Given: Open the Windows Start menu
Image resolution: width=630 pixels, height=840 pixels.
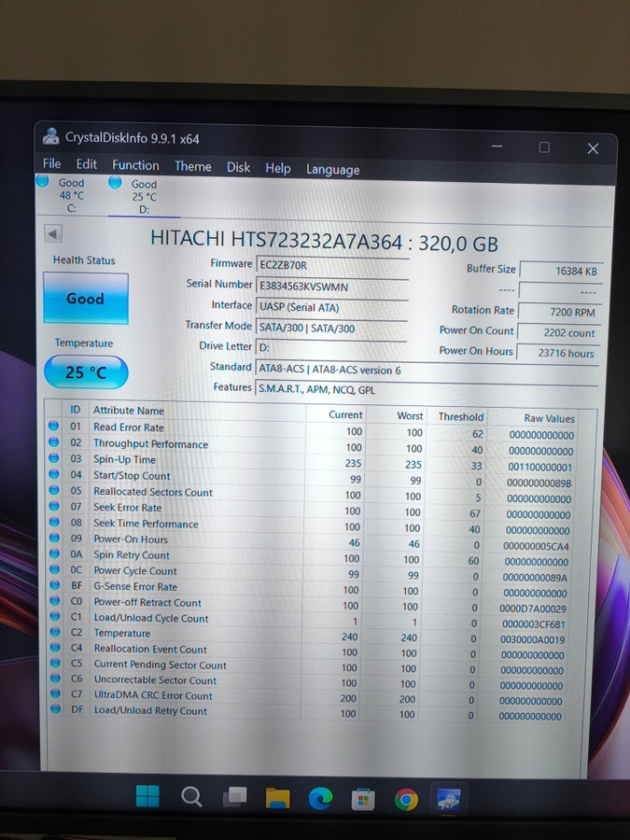Looking at the screenshot, I should 147,797.
